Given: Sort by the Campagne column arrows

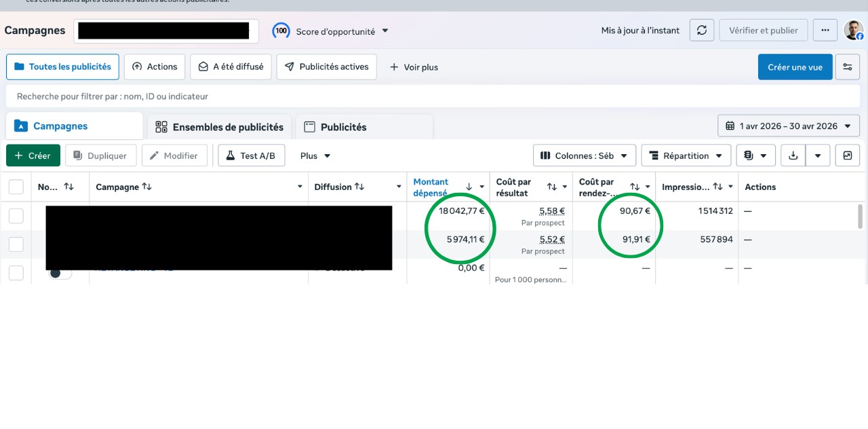Looking at the screenshot, I should click(147, 187).
